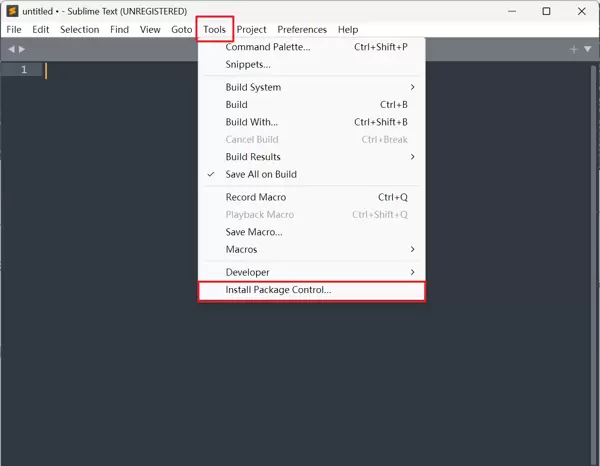Viewport: 600px width, 466px height.
Task: Click the right tab navigation arrow
Action: (22, 49)
